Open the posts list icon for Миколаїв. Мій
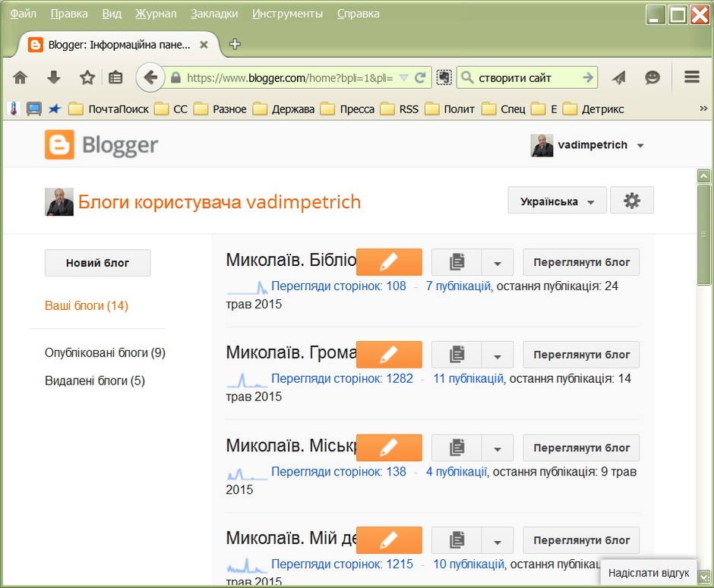The height and width of the screenshot is (588, 714). pos(457,541)
